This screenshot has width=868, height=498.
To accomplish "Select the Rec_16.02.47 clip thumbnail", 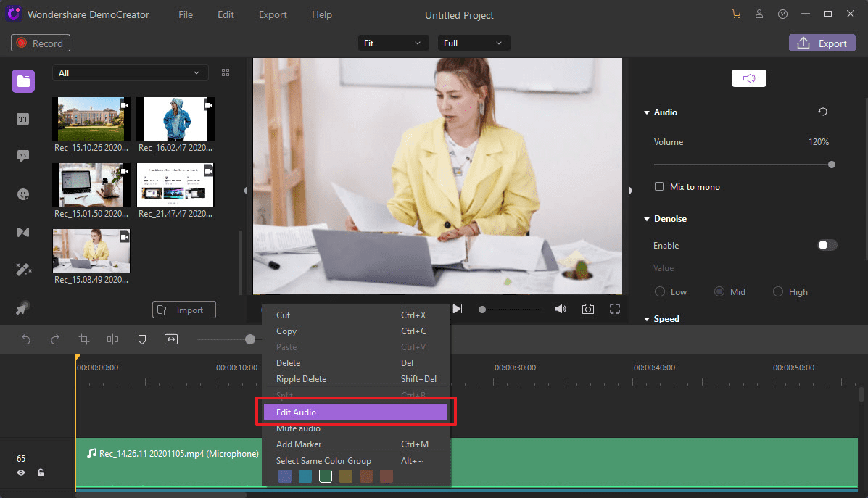I will click(x=175, y=119).
